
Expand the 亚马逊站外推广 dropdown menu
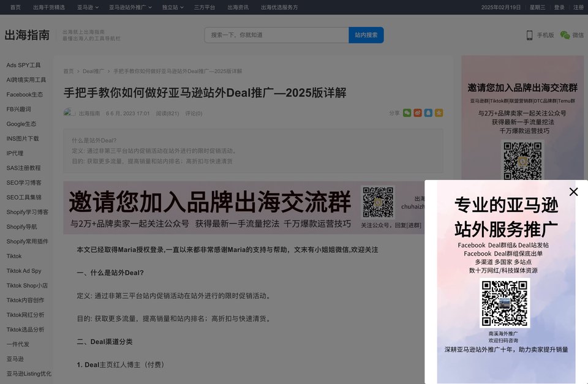point(130,7)
